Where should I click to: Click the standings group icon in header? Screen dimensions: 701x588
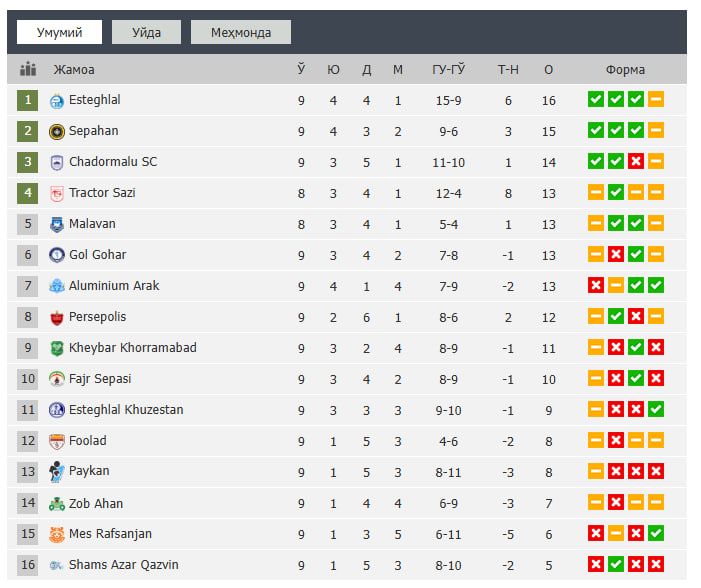click(28, 69)
